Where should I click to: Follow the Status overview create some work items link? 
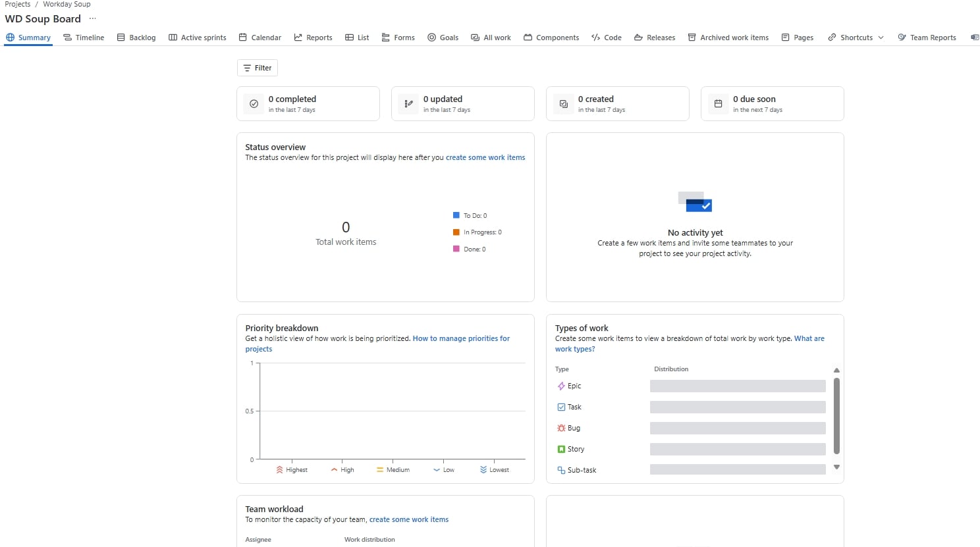click(485, 158)
